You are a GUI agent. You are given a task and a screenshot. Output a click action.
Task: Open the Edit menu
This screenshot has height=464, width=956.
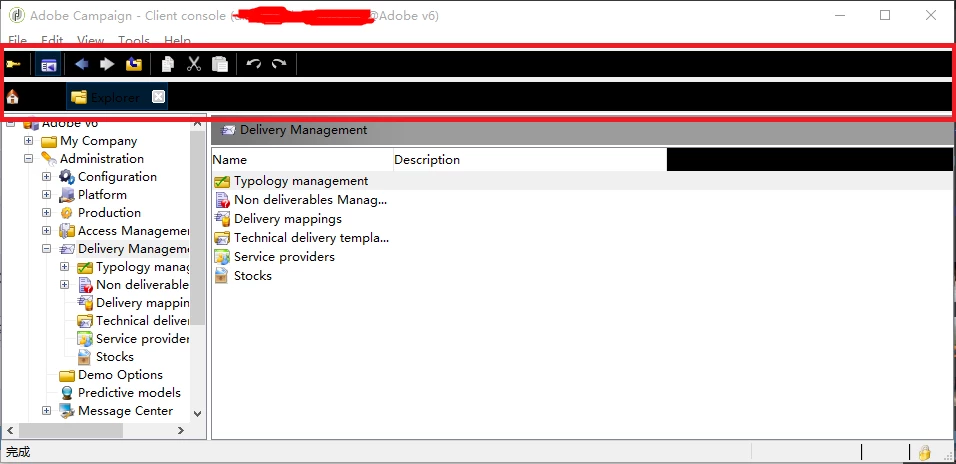click(52, 40)
